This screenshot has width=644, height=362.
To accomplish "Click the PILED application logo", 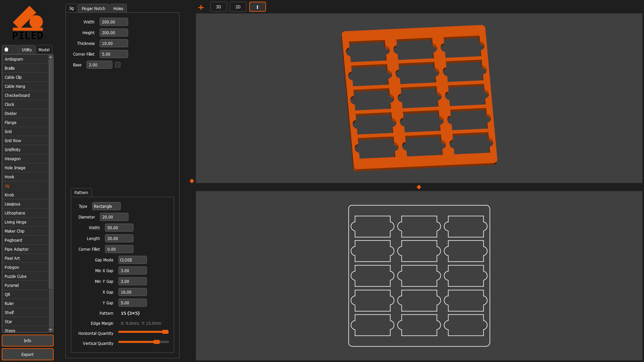I will coord(28,22).
